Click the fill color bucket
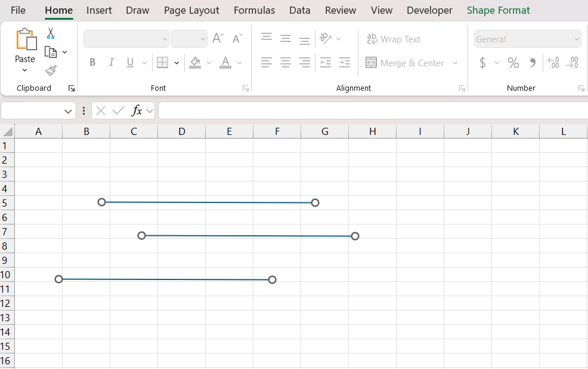This screenshot has width=588, height=369. coord(195,62)
